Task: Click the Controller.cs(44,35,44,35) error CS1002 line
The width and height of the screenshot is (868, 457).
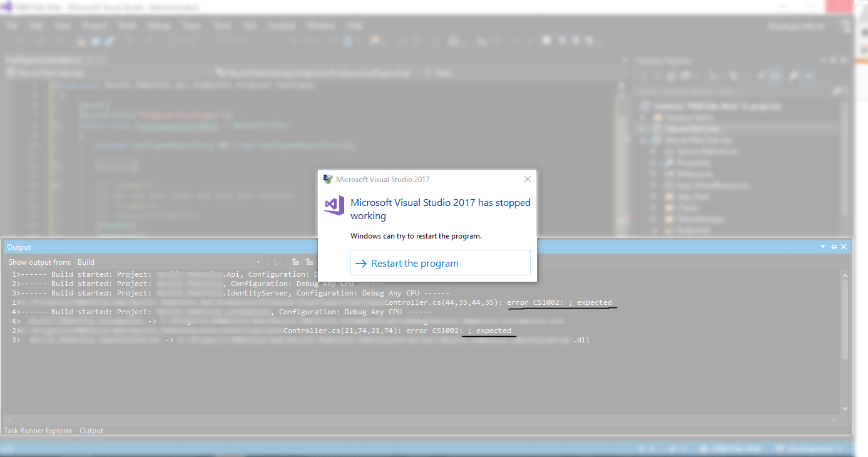Action: click(x=312, y=302)
